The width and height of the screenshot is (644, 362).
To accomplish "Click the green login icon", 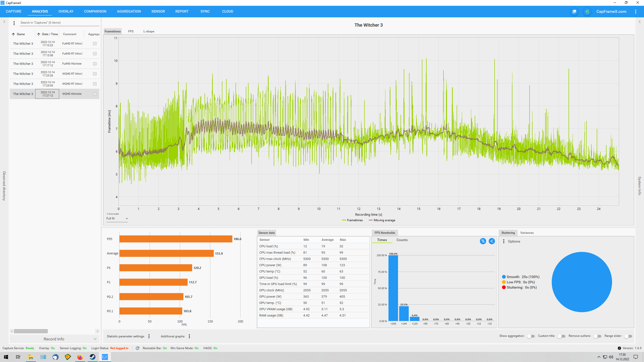I will pyautogui.click(x=587, y=12).
